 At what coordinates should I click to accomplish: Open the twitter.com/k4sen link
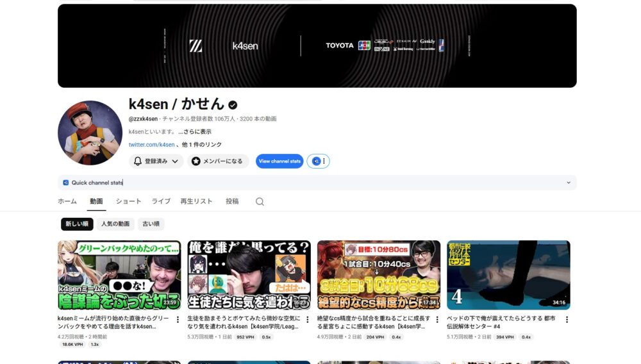(152, 145)
